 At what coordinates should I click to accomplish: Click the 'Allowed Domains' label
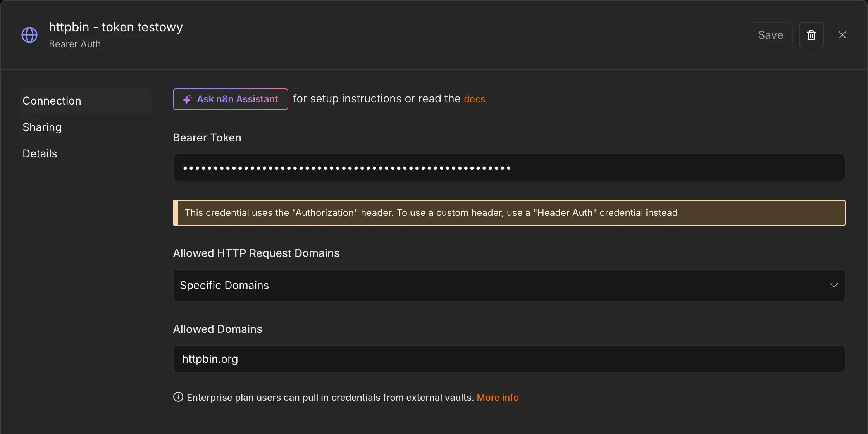click(217, 329)
